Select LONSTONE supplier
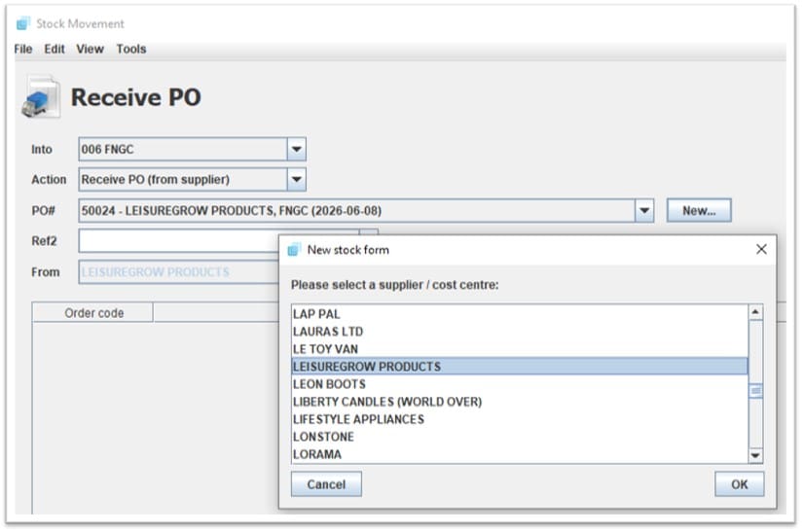 [x=520, y=437]
